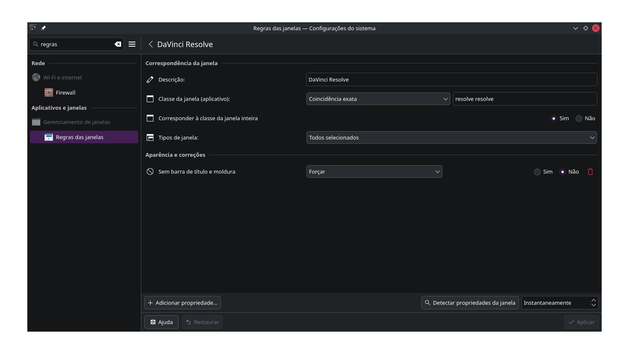Click the Descrição text field
This screenshot has width=629, height=364.
click(x=451, y=79)
